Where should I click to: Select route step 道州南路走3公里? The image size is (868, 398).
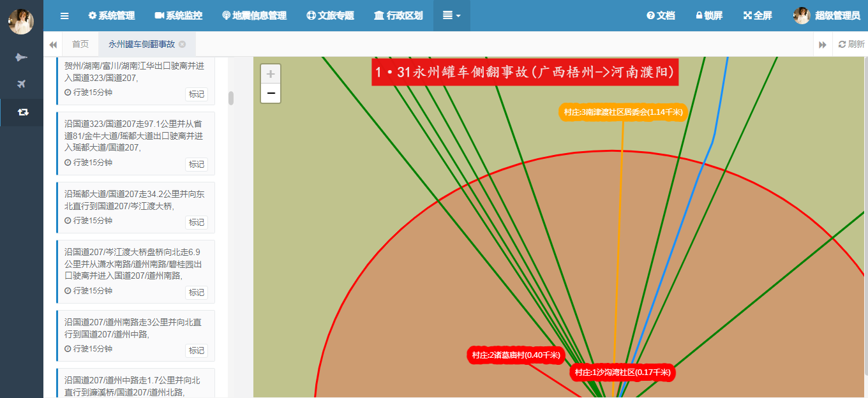click(135, 335)
